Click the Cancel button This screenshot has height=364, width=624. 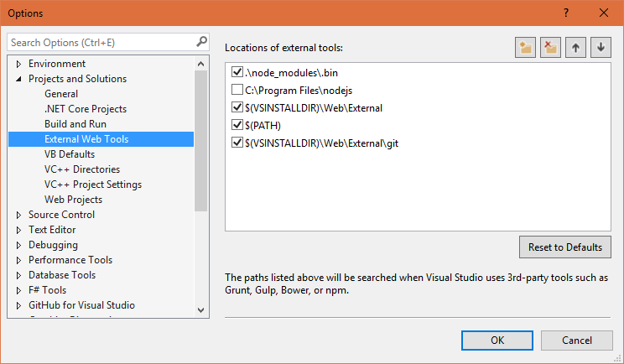click(x=577, y=341)
